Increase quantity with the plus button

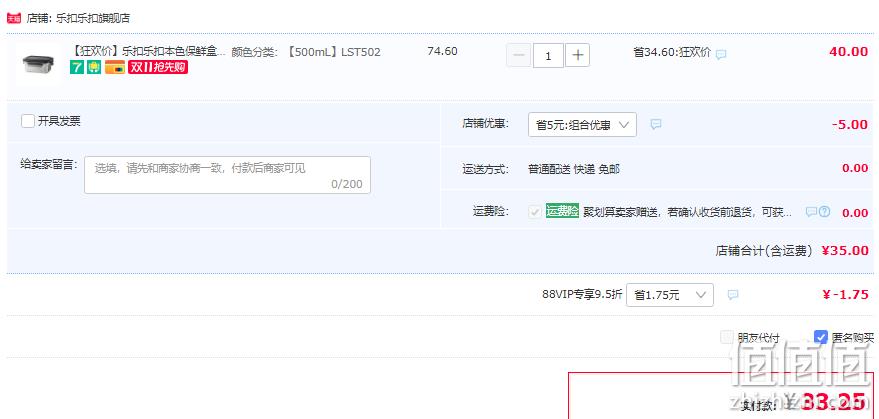click(577, 56)
